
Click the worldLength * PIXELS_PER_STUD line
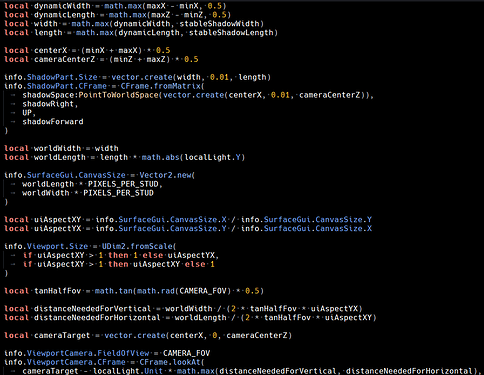pos(92,184)
